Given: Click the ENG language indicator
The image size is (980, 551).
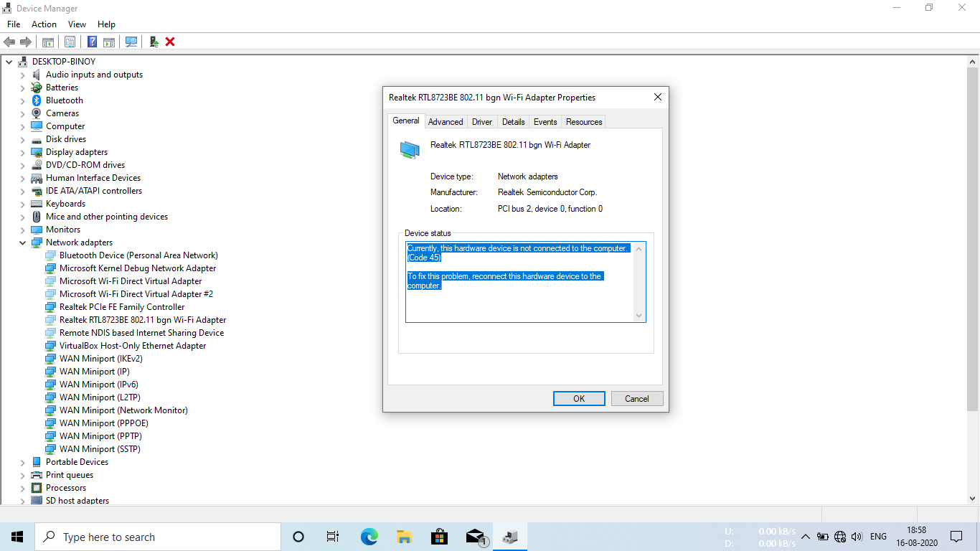Looking at the screenshot, I should click(x=878, y=537).
